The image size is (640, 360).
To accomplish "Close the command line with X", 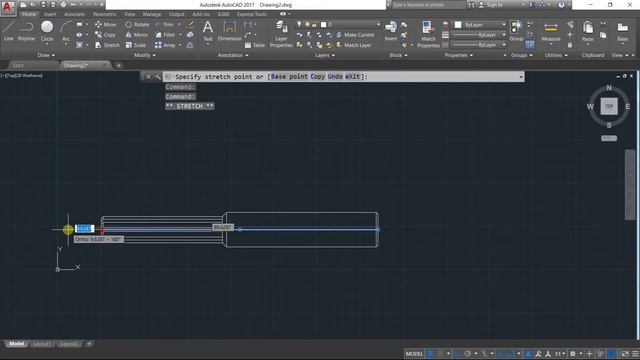I will (148, 76).
